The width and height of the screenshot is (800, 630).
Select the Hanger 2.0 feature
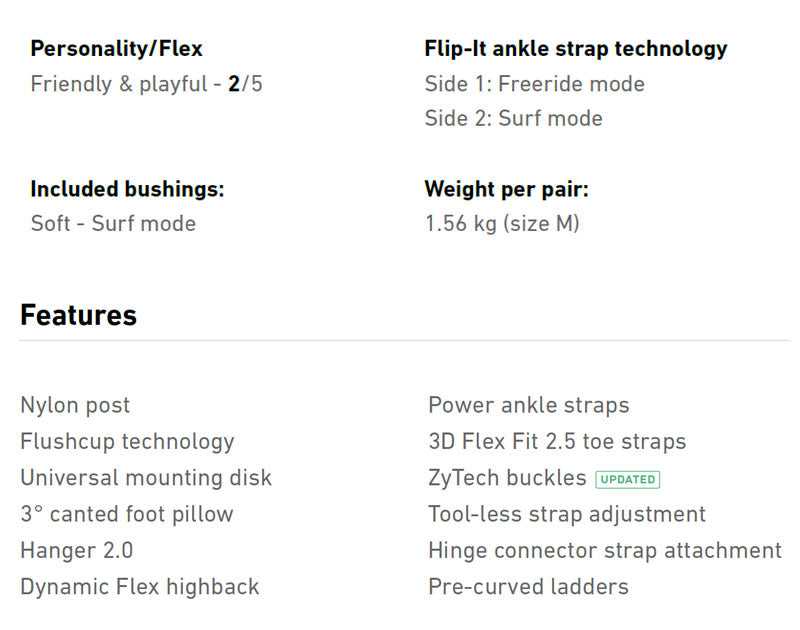pyautogui.click(x=76, y=551)
